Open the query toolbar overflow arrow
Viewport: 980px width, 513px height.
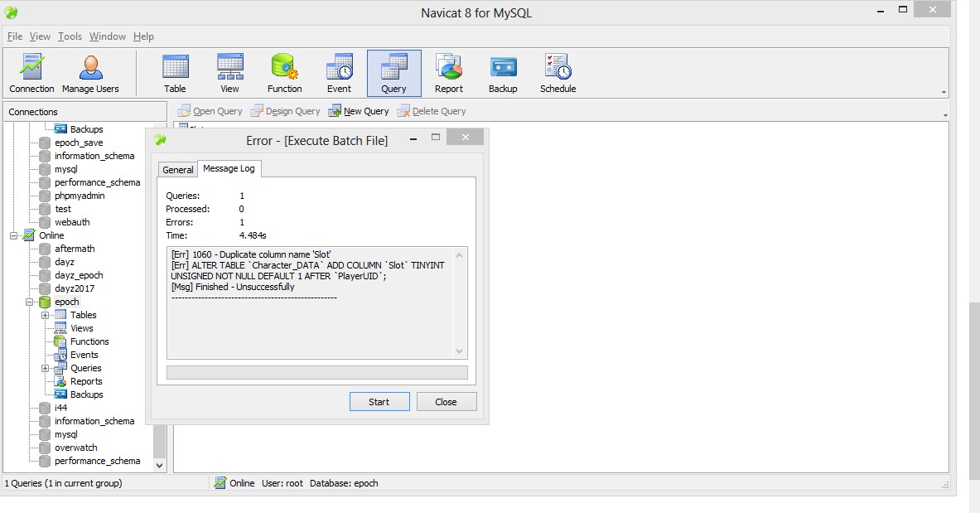point(945,115)
